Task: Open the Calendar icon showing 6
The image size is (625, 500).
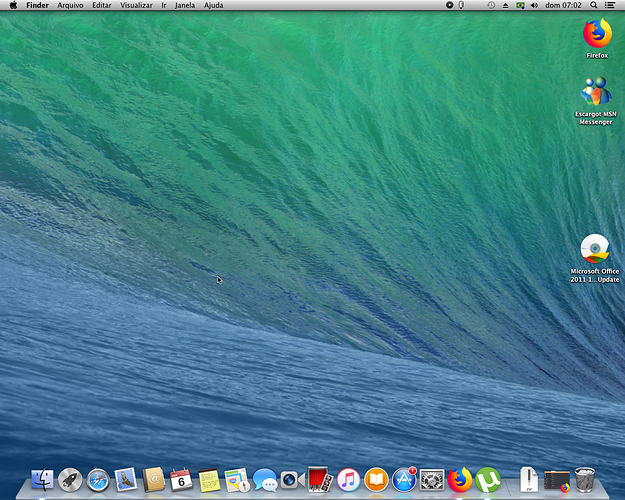Action: 181,480
